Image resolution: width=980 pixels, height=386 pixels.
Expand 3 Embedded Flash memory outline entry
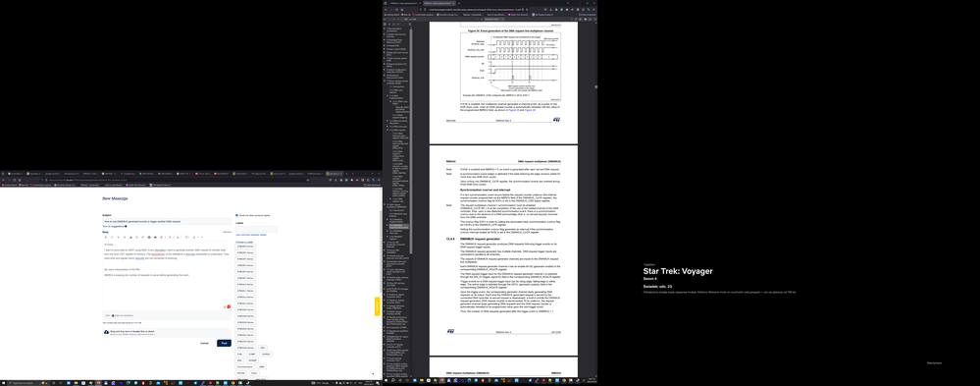[385, 39]
